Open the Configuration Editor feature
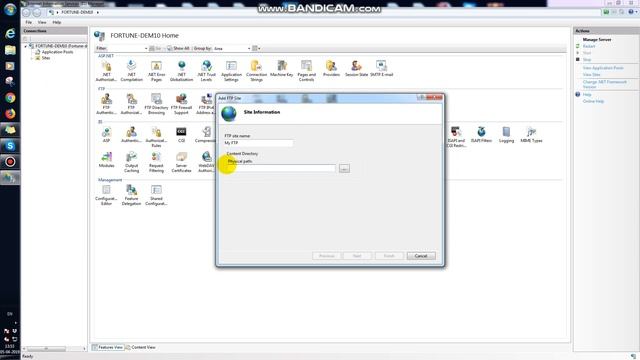Viewport: 640px width, 360px height. coord(106,195)
